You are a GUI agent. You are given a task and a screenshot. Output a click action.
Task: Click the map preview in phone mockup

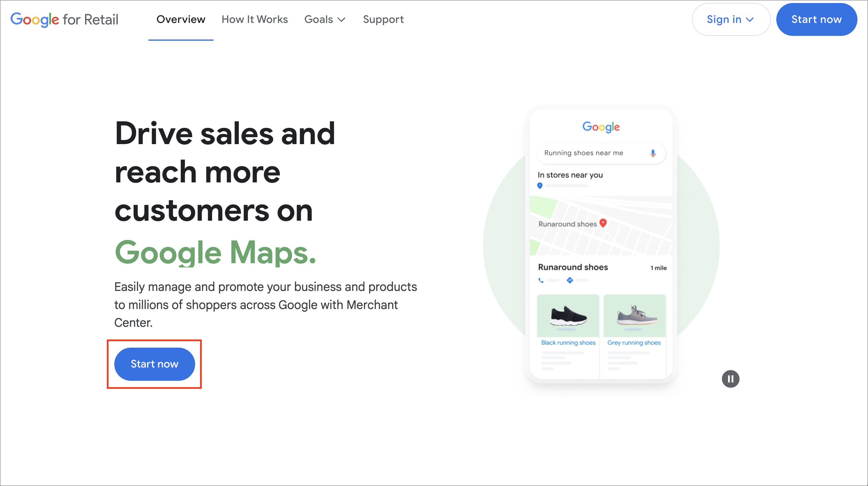[x=601, y=225]
